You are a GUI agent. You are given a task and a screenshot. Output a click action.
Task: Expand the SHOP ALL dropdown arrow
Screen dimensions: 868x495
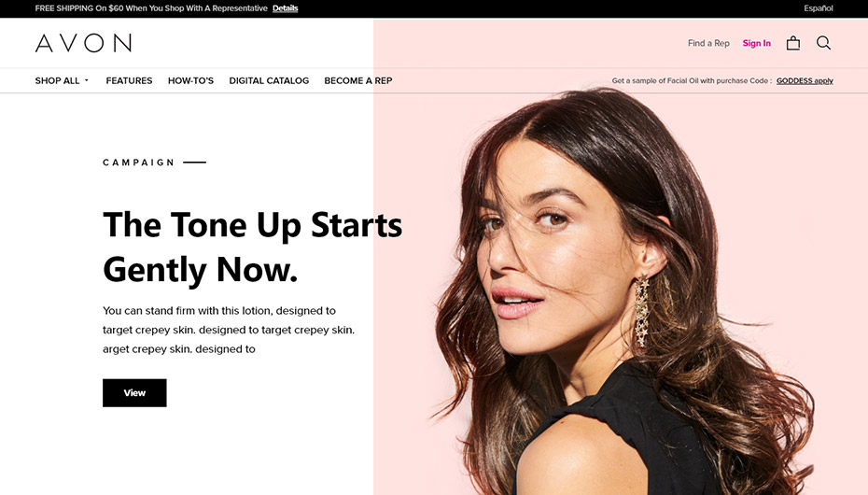click(x=87, y=80)
